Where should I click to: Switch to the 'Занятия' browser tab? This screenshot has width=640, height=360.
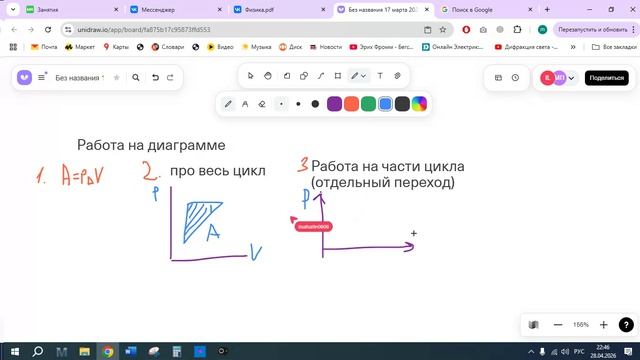click(x=73, y=9)
